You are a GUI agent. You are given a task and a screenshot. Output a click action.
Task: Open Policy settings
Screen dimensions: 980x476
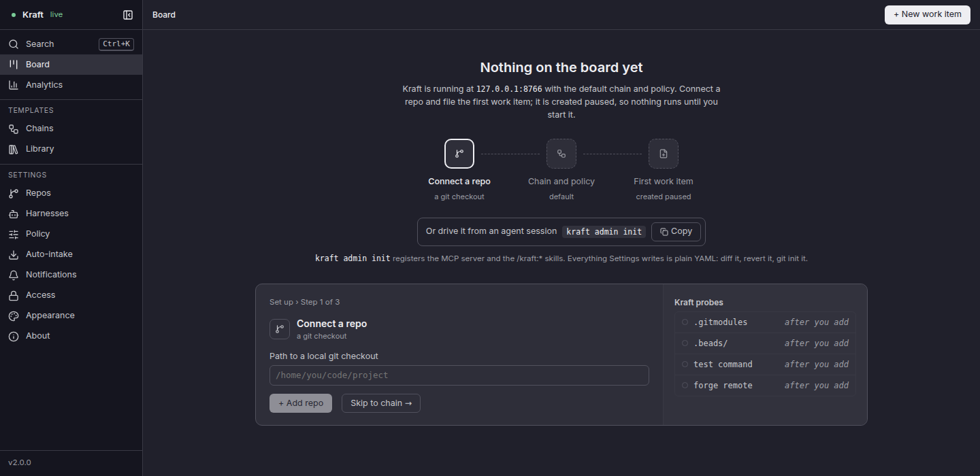coord(71,234)
